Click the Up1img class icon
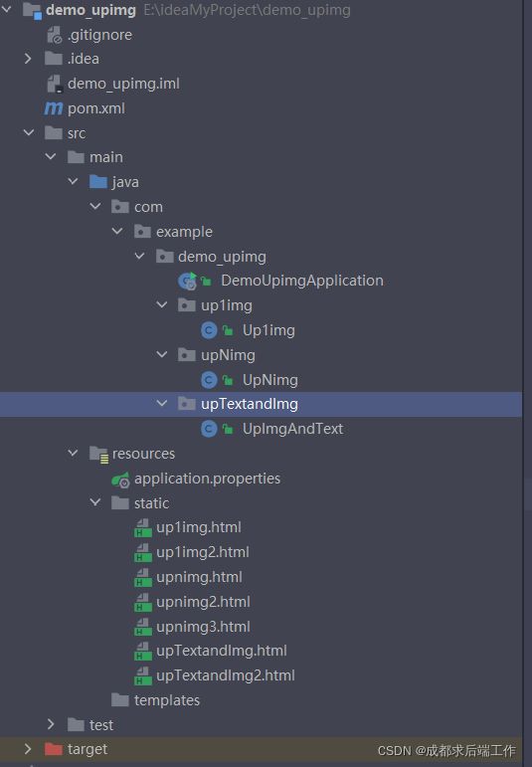 pyautogui.click(x=209, y=330)
